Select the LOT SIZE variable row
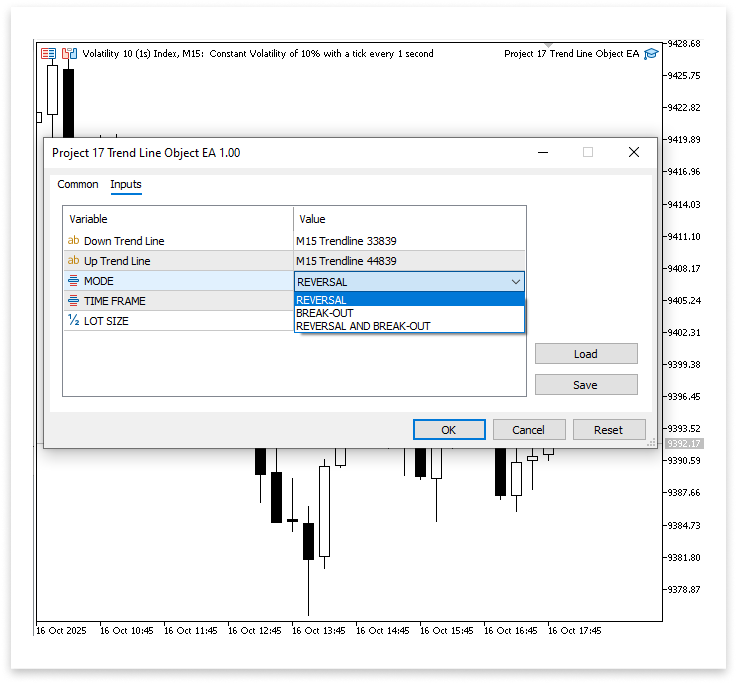This screenshot has width=737, height=684. point(179,321)
